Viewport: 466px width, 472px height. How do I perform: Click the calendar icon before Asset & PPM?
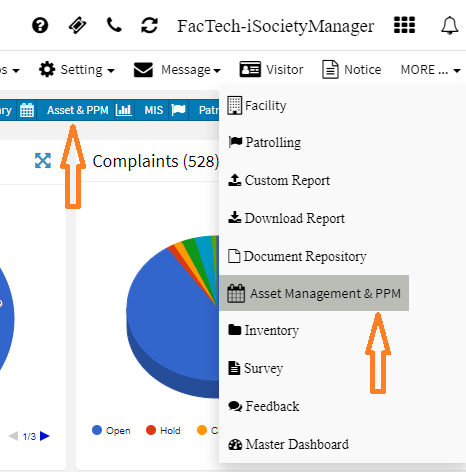(27, 110)
